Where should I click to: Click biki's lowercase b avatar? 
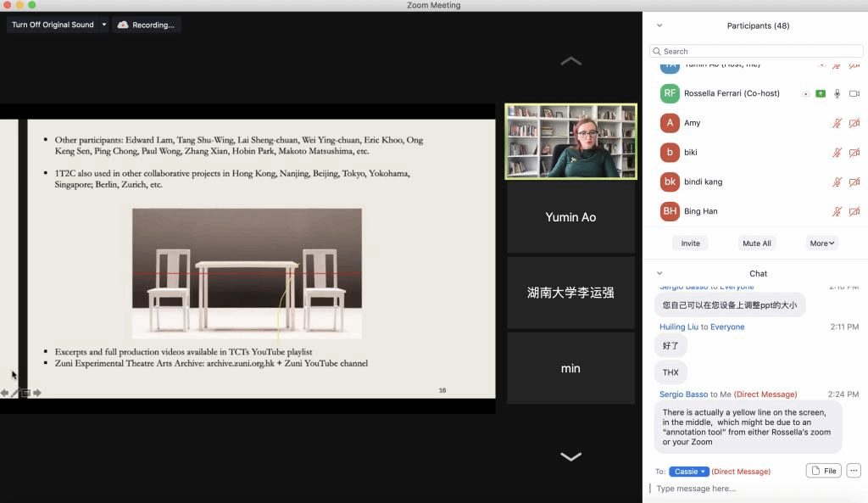pos(670,152)
